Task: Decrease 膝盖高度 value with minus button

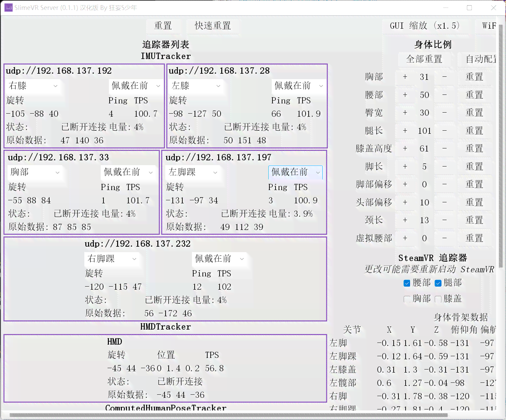Action: pyautogui.click(x=445, y=148)
